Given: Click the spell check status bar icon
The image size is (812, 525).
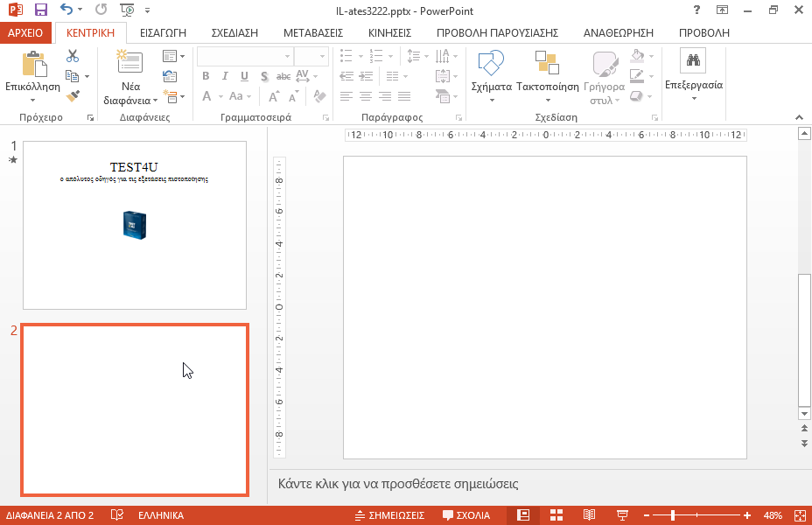Looking at the screenshot, I should pos(117,515).
